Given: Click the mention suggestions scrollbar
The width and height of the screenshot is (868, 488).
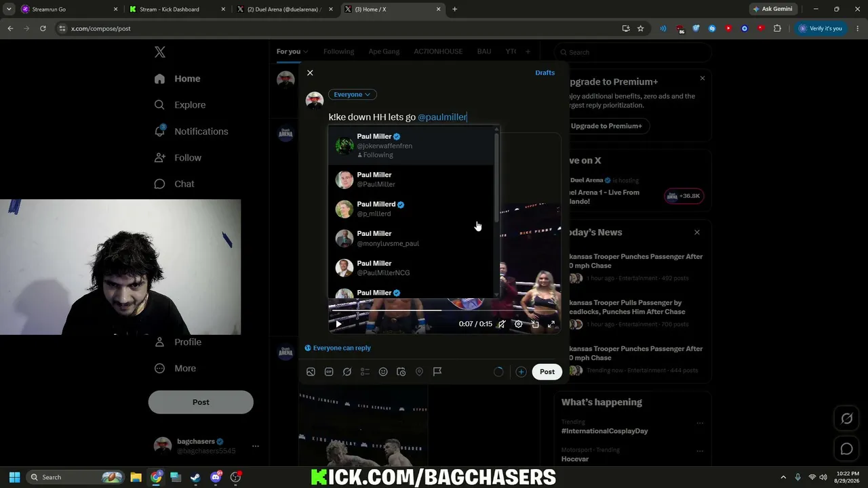Looking at the screenshot, I should point(497,176).
